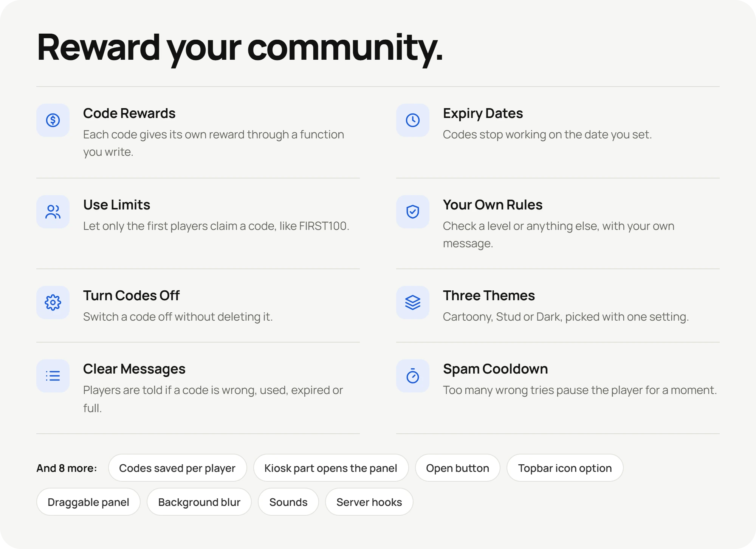Click the Code Rewards heading
Viewport: 756px width, 549px height.
click(129, 113)
